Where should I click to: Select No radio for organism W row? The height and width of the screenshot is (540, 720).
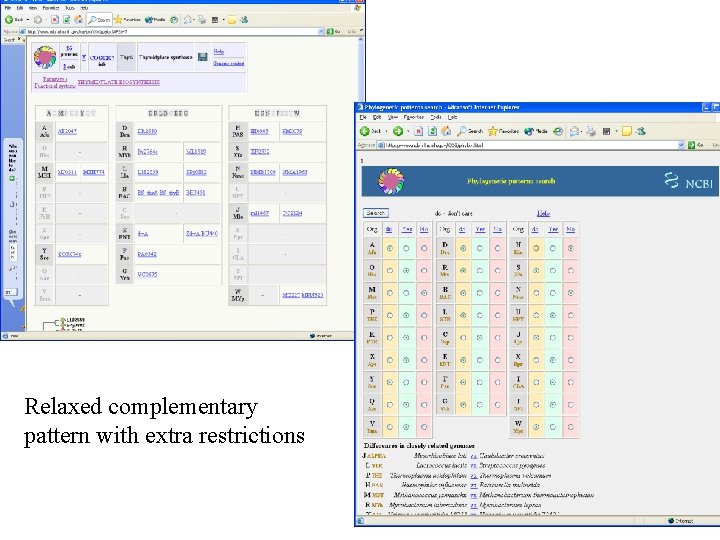click(x=571, y=427)
